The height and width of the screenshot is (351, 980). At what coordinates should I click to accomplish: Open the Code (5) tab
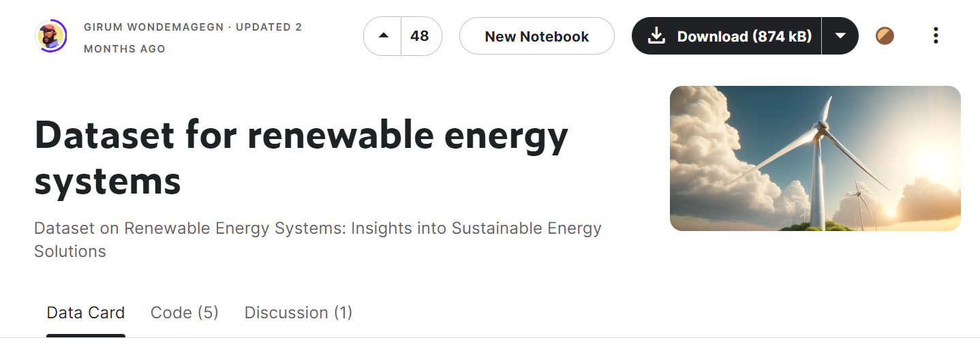coord(185,313)
